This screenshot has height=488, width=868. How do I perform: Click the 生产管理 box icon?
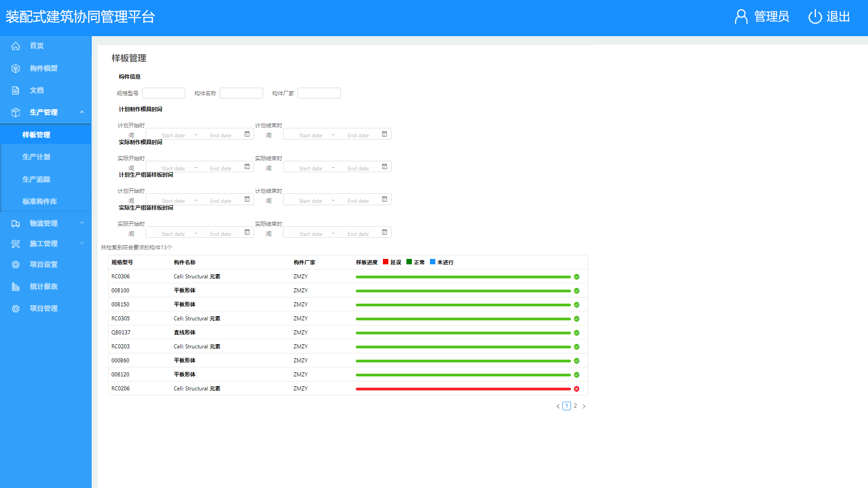tap(16, 113)
